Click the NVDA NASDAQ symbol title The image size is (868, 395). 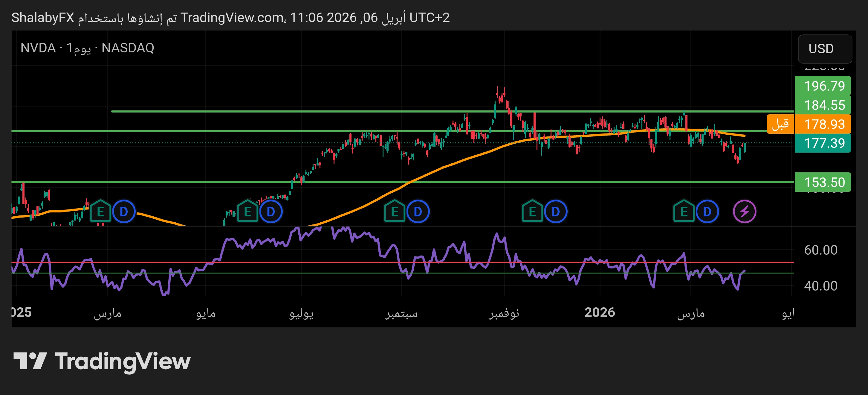87,48
